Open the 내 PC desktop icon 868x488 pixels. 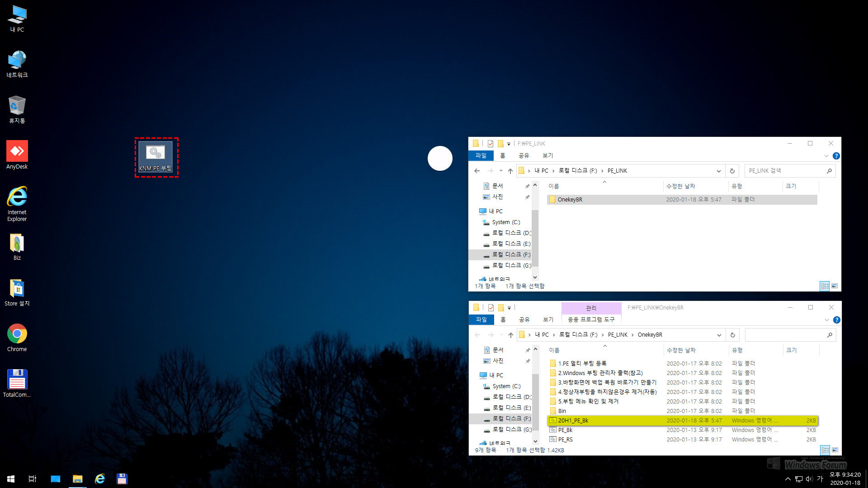[x=17, y=19]
